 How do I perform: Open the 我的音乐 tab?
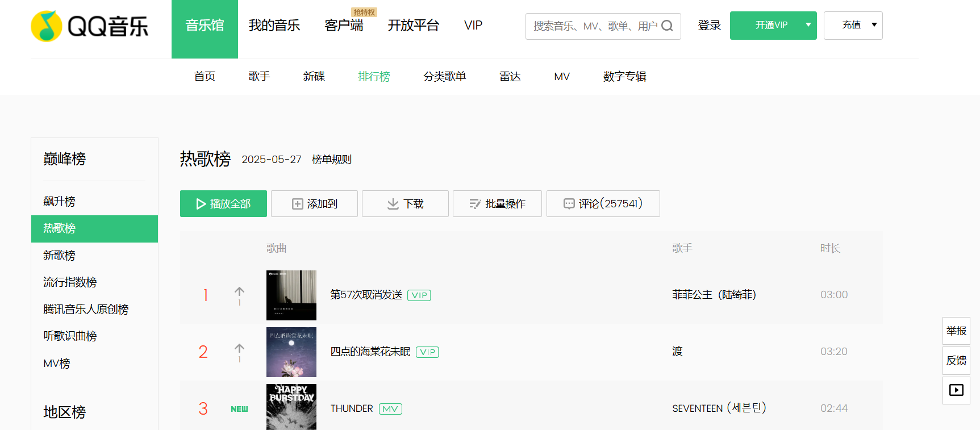click(274, 26)
